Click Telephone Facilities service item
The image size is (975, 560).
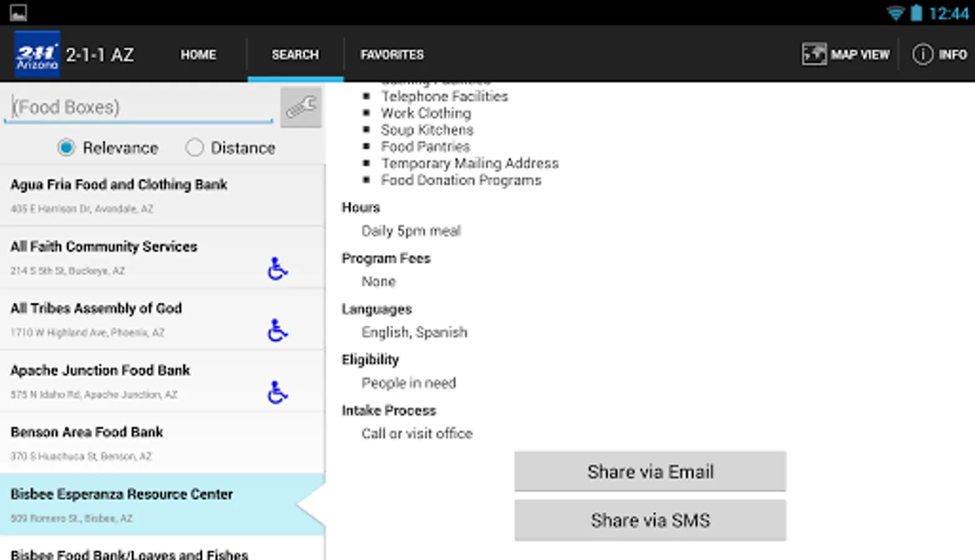444,96
